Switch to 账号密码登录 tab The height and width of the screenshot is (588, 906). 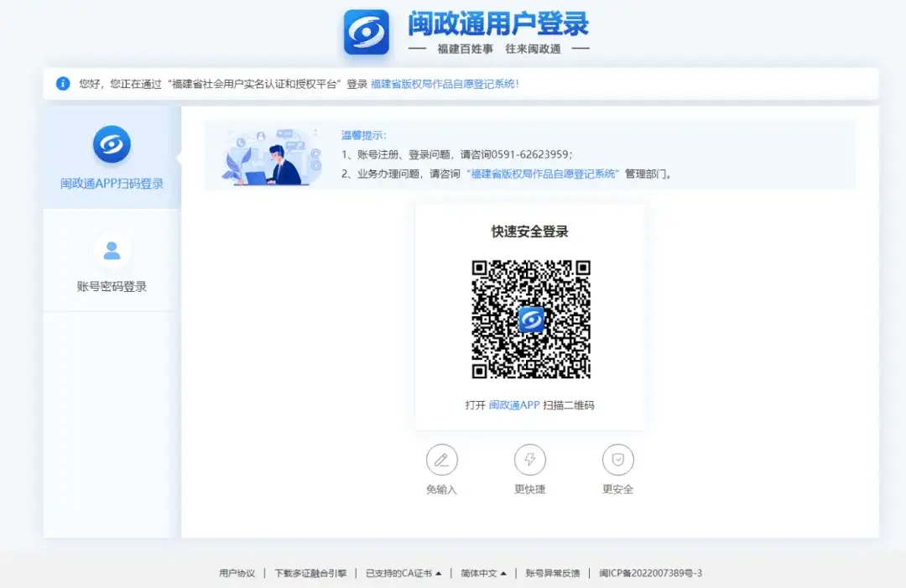[112, 261]
